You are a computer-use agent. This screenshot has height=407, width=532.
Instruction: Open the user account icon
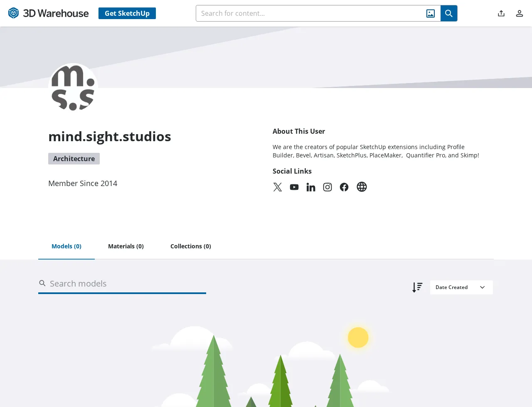(520, 13)
